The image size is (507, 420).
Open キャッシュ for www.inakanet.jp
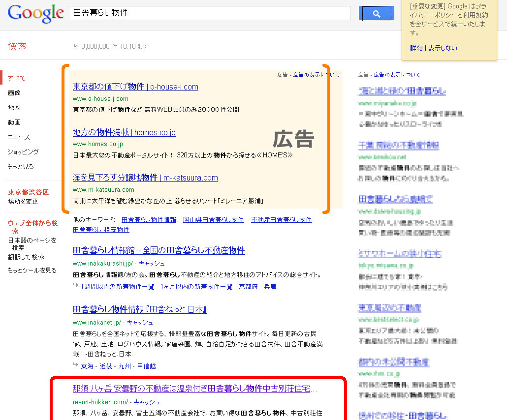pos(140,323)
